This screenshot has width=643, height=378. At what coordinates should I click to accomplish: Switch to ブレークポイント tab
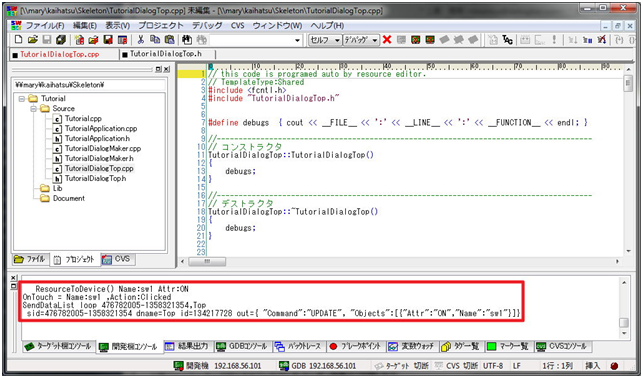pyautogui.click(x=356, y=346)
